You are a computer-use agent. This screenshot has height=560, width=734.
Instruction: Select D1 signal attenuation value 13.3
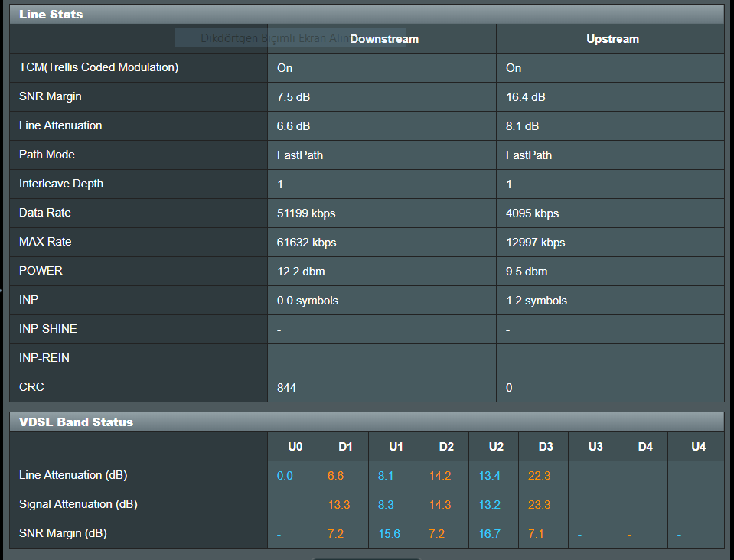(x=339, y=505)
